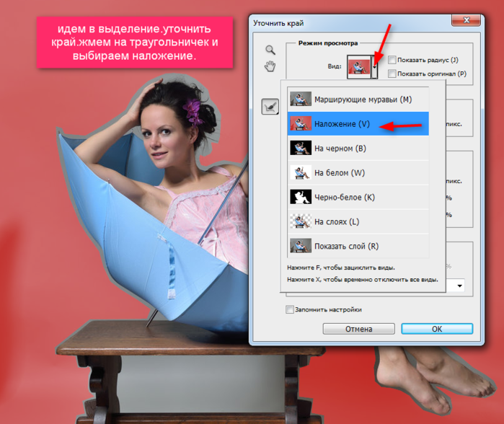
Task: Choose На черном (B) view mode
Action: [358, 149]
